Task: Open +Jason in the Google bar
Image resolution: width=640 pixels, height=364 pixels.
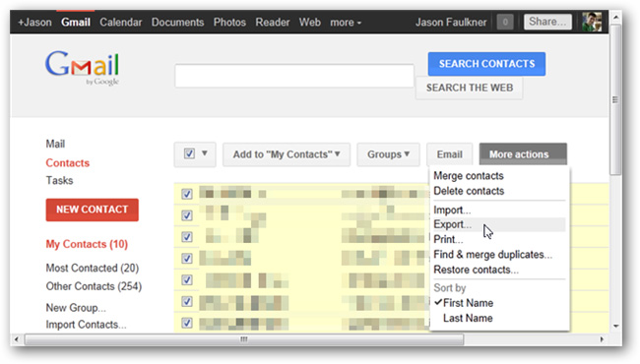Action: (34, 22)
